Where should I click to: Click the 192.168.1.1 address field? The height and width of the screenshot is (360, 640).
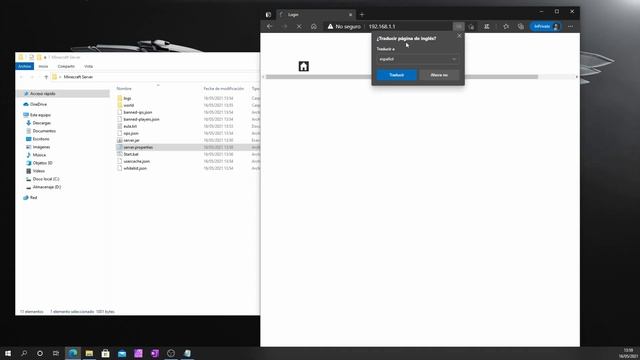tap(382, 27)
